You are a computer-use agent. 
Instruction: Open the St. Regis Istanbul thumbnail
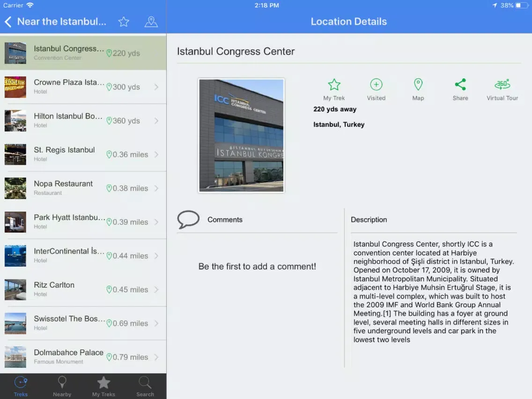15,155
